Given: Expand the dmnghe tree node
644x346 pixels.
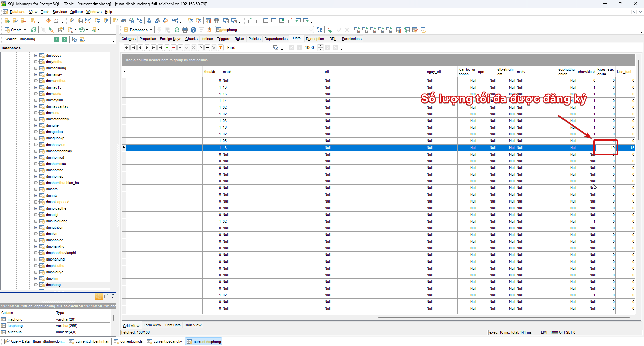Looking at the screenshot, I should (36, 126).
